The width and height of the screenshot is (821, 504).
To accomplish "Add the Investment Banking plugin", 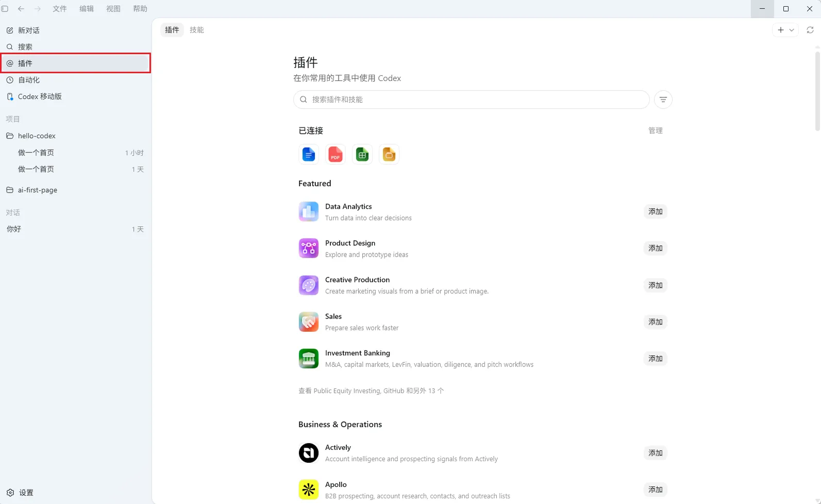I will click(x=656, y=359).
